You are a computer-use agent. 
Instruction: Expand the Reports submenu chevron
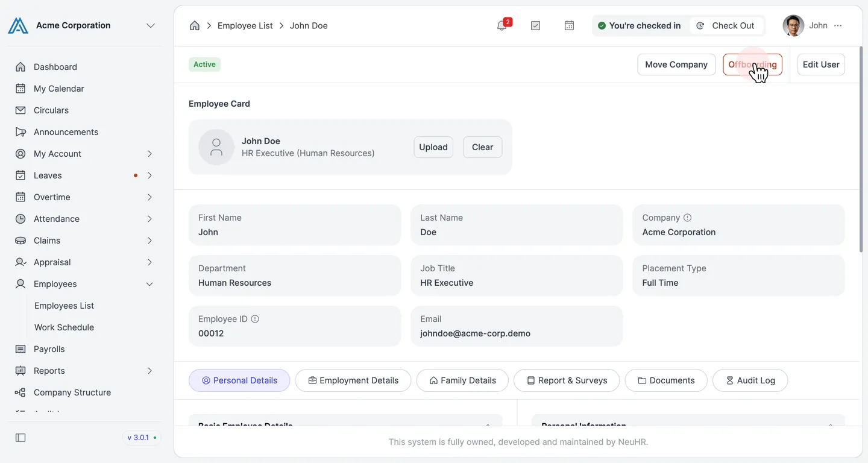click(149, 371)
